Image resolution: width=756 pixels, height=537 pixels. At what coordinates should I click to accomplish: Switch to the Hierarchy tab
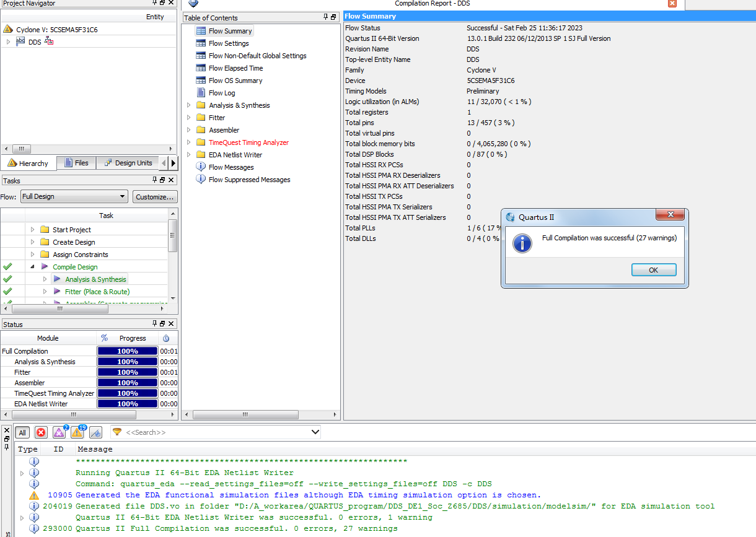(29, 163)
